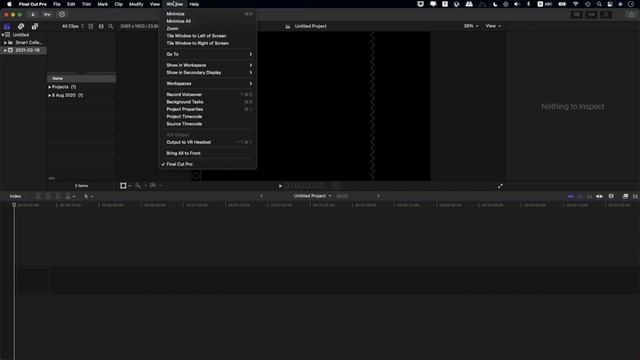Open the Go To submenu
The image size is (640, 360).
coord(207,54)
